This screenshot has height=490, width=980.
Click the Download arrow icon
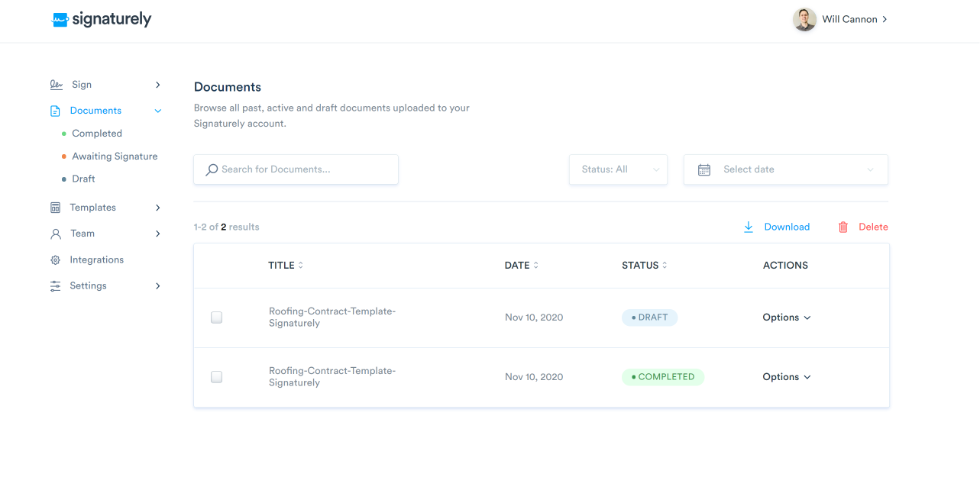click(x=749, y=227)
